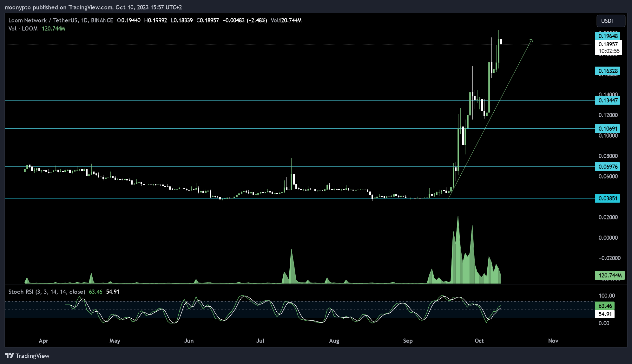Click the Apr label on time axis
The height and width of the screenshot is (364, 632).
43,341
